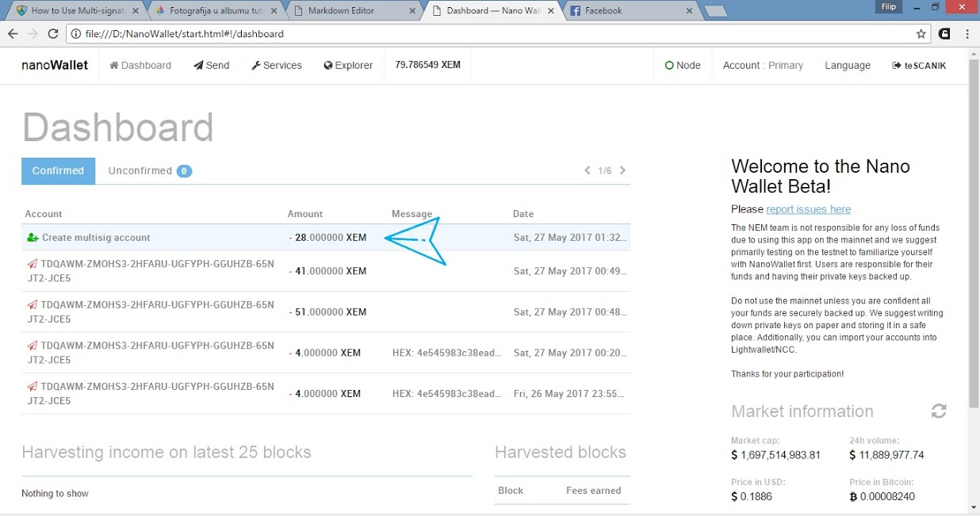
Task: Click the nanoWallet logo
Action: (55, 65)
